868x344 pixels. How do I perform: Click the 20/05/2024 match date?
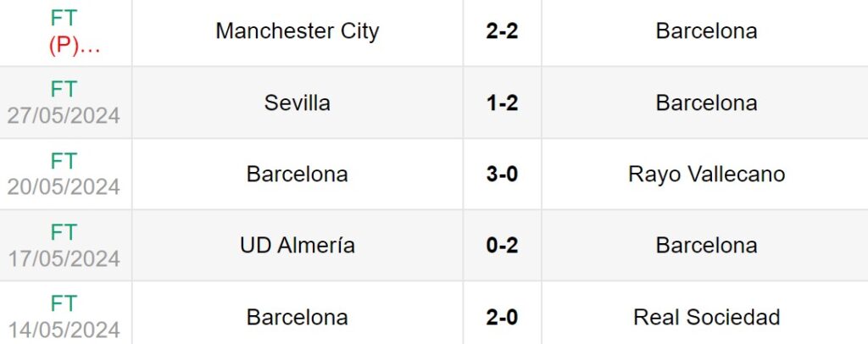[x=64, y=187]
